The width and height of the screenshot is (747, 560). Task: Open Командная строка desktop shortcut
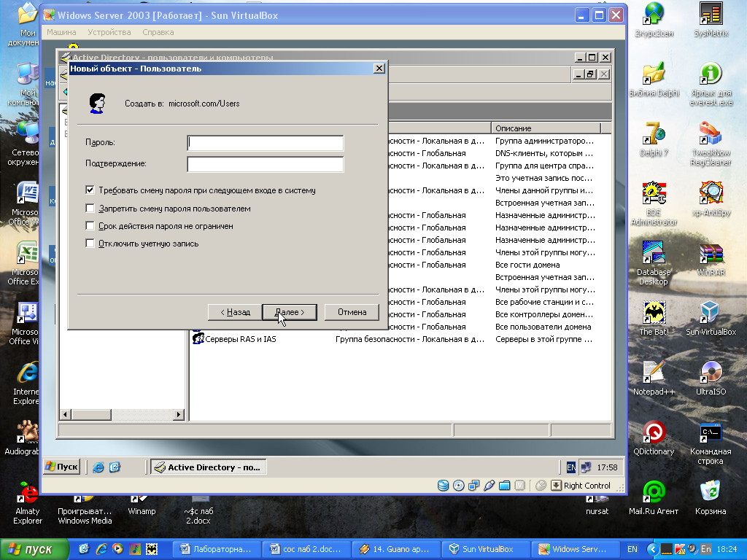pyautogui.click(x=711, y=443)
